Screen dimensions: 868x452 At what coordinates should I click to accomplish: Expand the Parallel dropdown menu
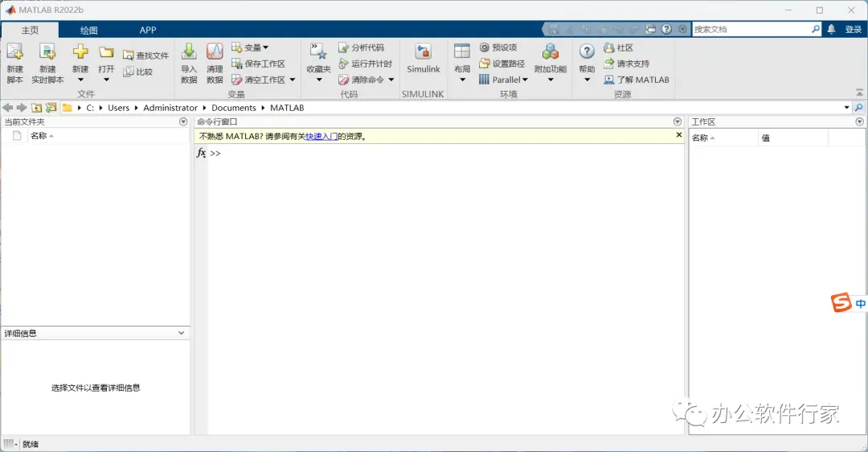point(525,80)
